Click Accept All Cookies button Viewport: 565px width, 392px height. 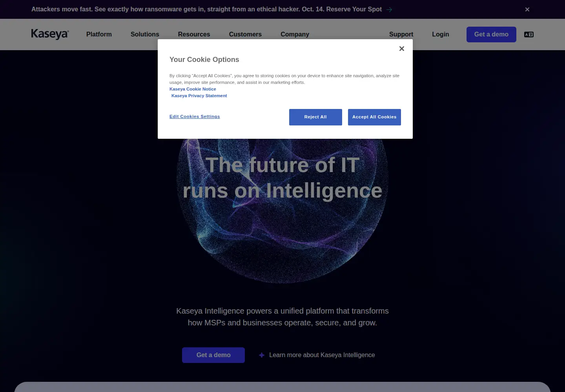[374, 117]
